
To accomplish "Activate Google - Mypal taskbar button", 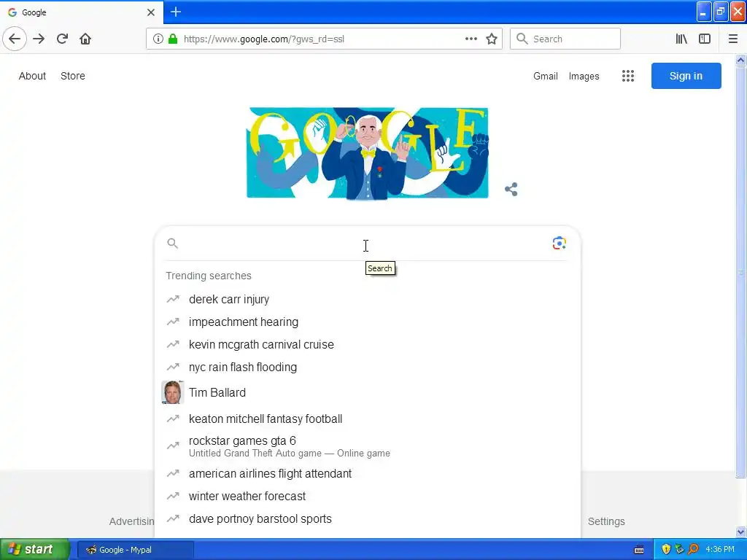I will click(135, 550).
